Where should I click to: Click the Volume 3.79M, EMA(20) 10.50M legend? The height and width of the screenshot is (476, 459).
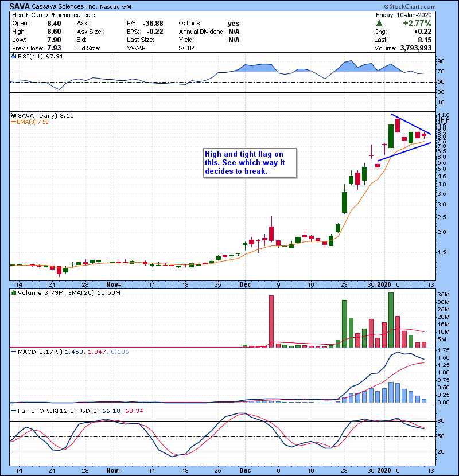[69, 292]
